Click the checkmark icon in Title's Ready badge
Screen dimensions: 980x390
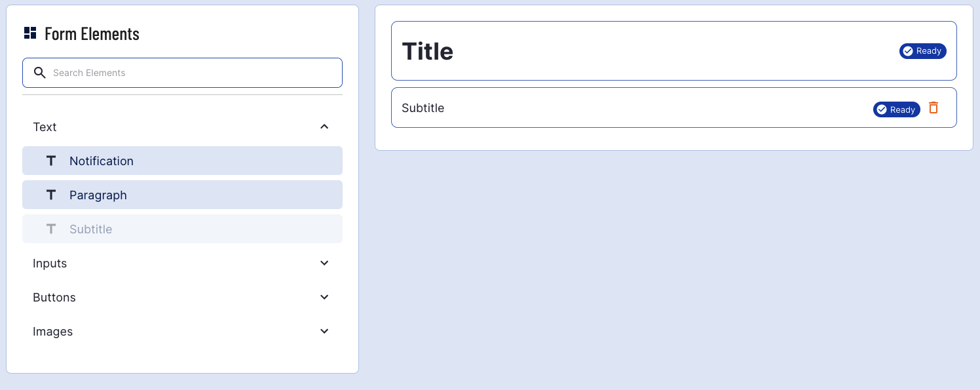pos(908,51)
